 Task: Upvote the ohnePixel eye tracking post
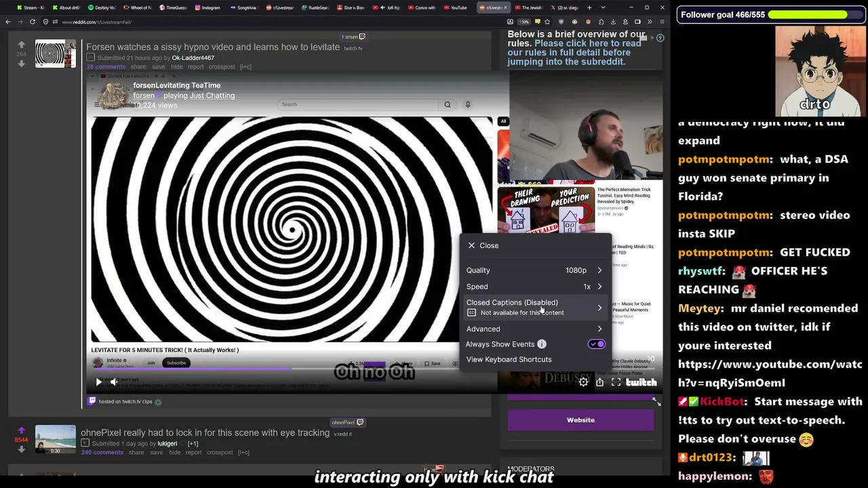pos(21,430)
